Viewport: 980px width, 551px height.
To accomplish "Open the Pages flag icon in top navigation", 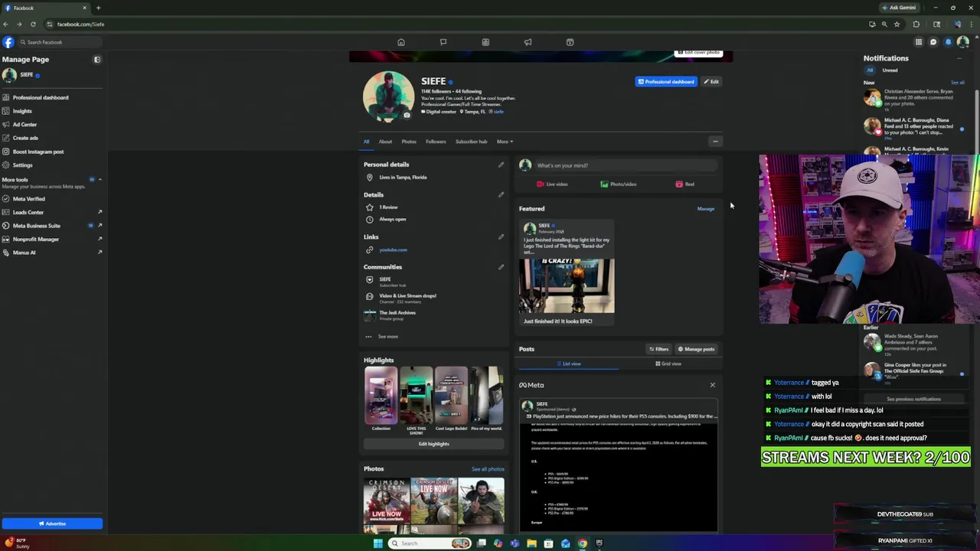I will [443, 42].
